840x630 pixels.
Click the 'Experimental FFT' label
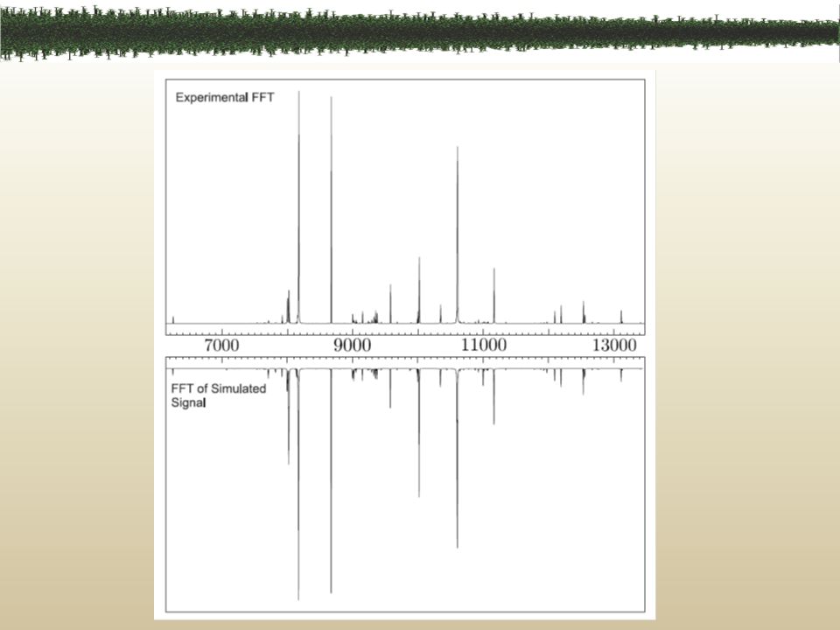[225, 97]
